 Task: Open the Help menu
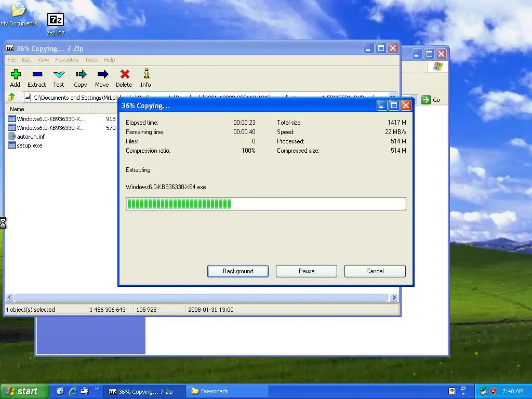coord(109,60)
